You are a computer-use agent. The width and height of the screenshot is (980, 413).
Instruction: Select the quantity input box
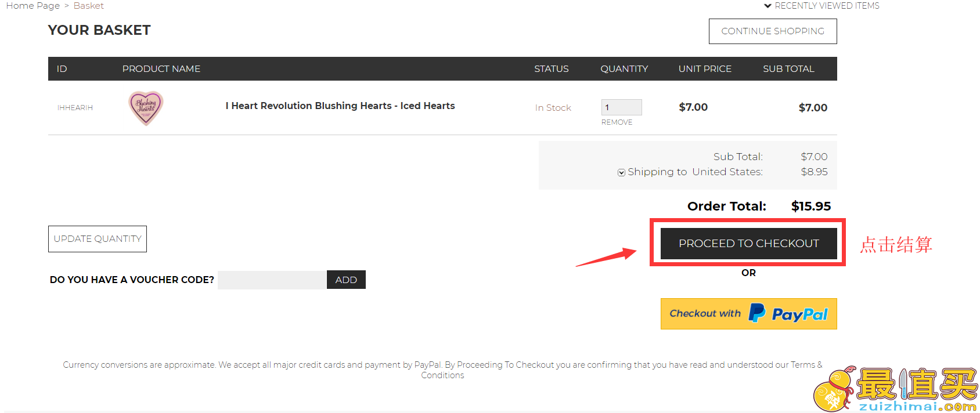[x=621, y=107]
